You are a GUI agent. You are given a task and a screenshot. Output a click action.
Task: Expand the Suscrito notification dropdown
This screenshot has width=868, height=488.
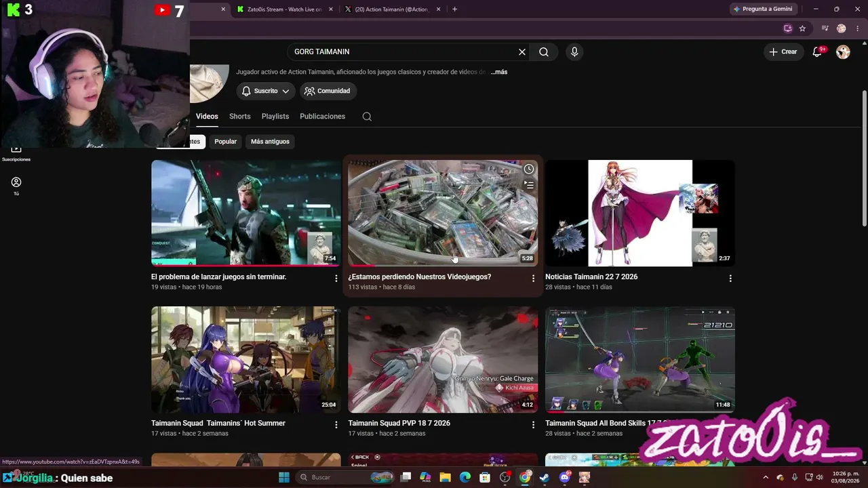[266, 91]
